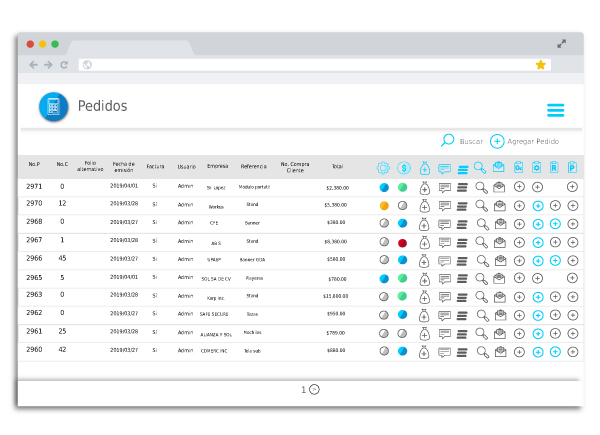Click the browser address bar
Viewport: 600px width, 435px height.
[300, 64]
